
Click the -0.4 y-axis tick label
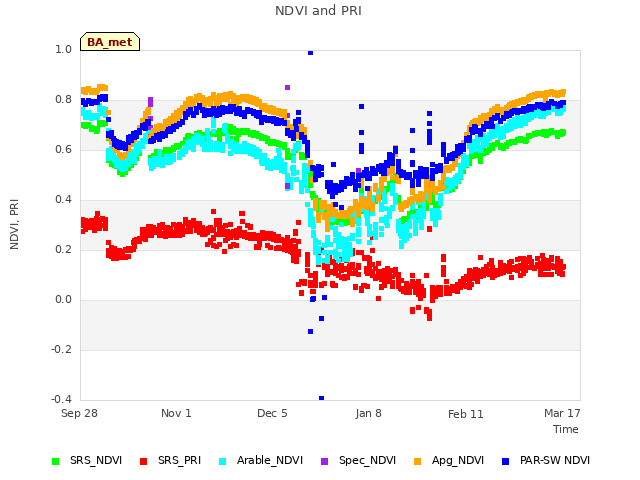[61, 399]
